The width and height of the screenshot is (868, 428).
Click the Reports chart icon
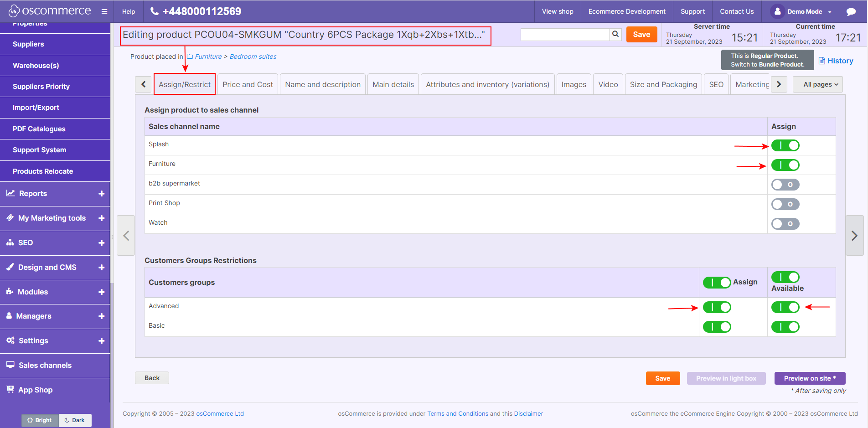10,193
